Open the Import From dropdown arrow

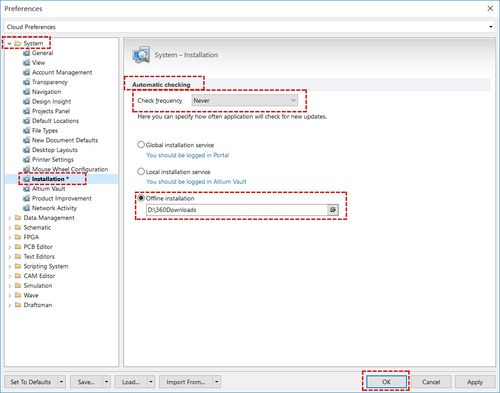coord(217,382)
